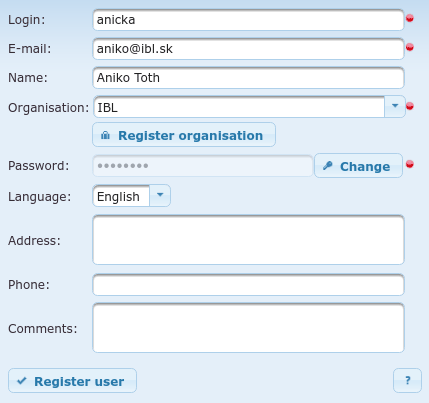429x403 pixels.
Task: Focus the E-mail field with aniko@ibl.sk
Action: (x=248, y=49)
